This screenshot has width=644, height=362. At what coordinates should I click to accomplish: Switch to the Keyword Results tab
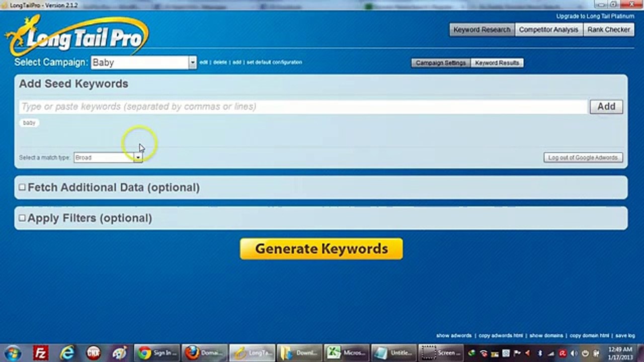[x=497, y=63]
